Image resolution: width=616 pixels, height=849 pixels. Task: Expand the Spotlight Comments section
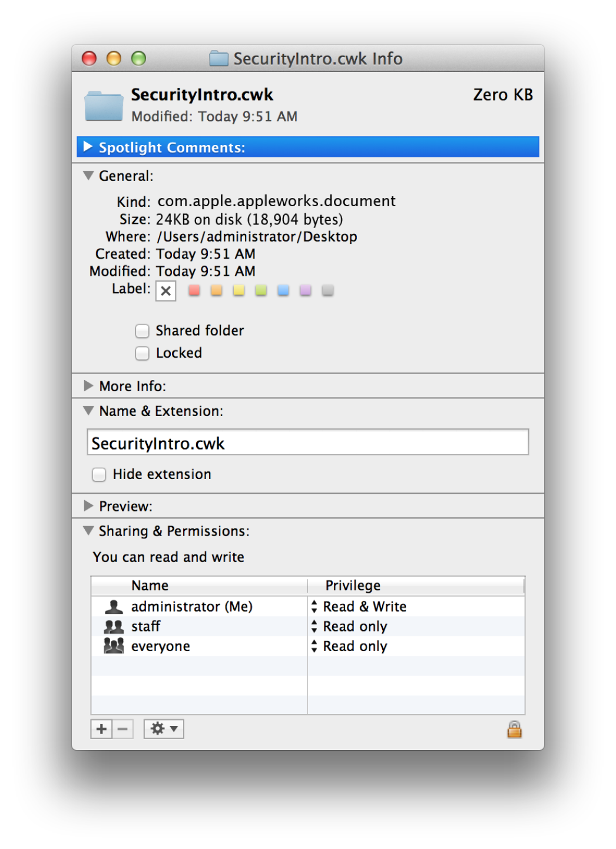point(88,147)
